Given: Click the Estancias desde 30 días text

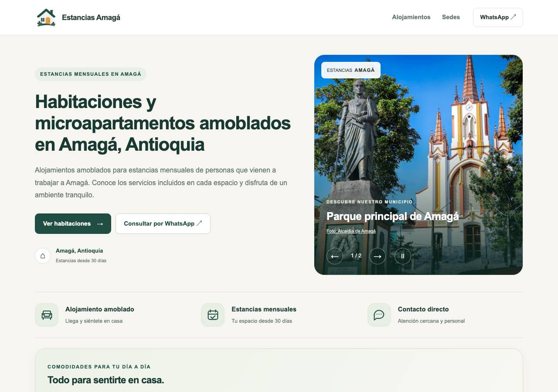Looking at the screenshot, I should [x=81, y=260].
